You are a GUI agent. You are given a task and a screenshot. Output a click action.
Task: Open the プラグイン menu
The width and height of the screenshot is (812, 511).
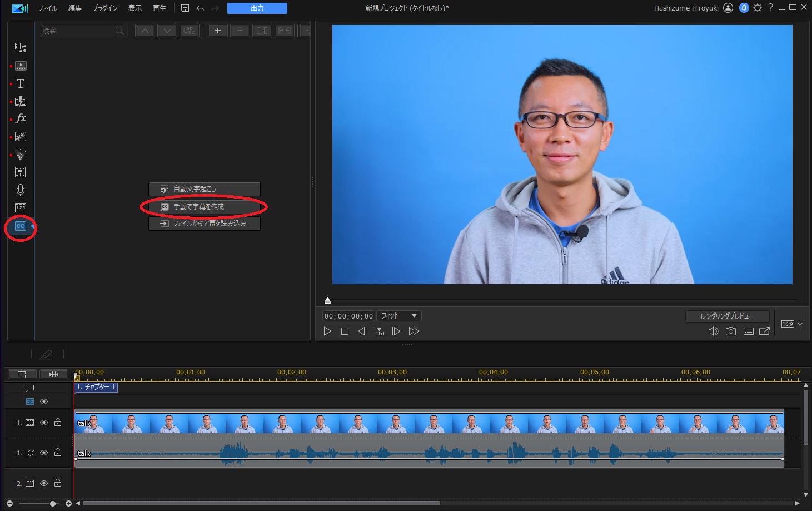click(x=105, y=8)
